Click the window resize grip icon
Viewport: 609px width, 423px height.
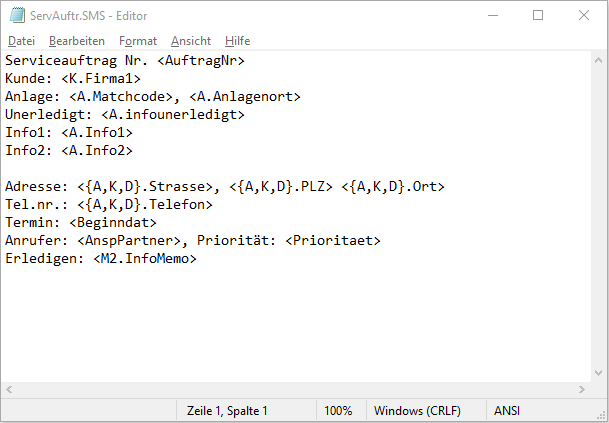coord(602,415)
